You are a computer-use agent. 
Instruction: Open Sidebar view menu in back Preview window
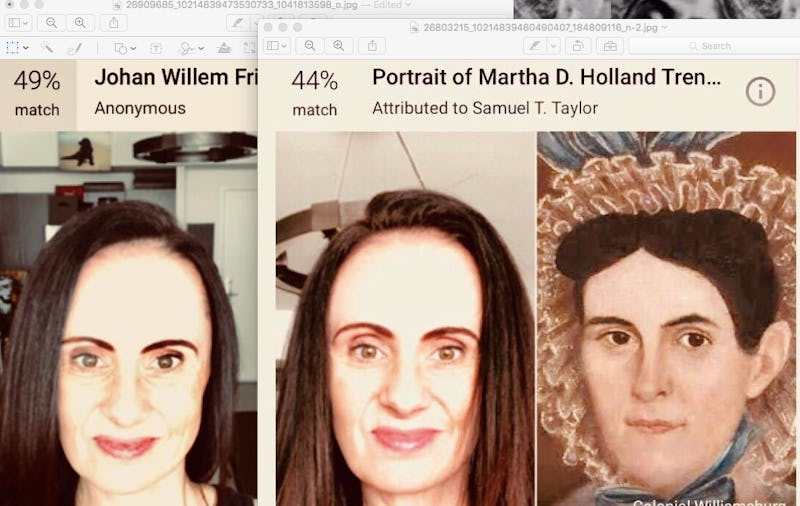pyautogui.click(x=18, y=23)
